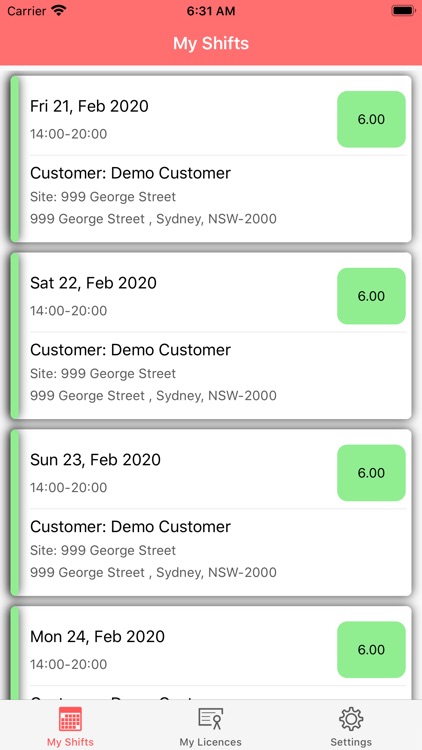Switch to the My Licences tab label
The image size is (422, 750).
pyautogui.click(x=211, y=742)
